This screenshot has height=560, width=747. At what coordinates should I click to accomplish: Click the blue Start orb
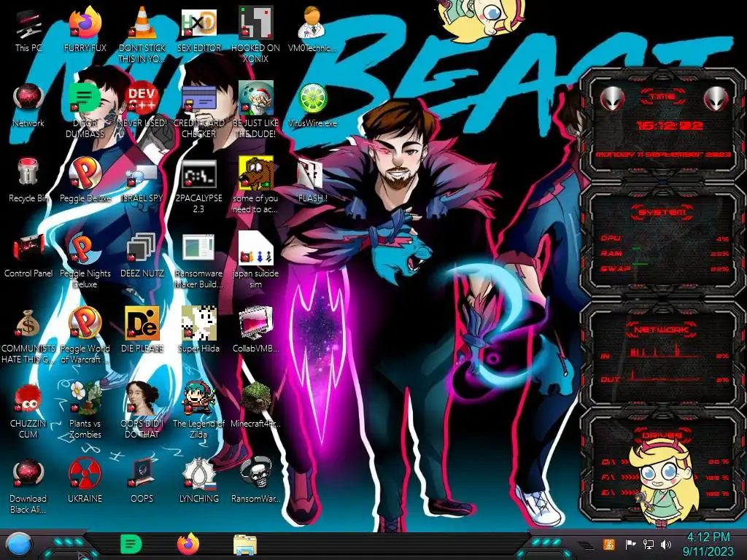point(19,545)
